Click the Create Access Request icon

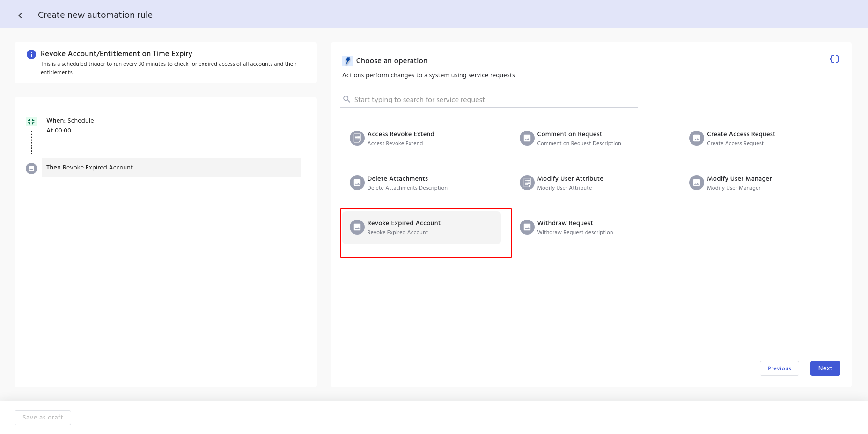pos(696,138)
